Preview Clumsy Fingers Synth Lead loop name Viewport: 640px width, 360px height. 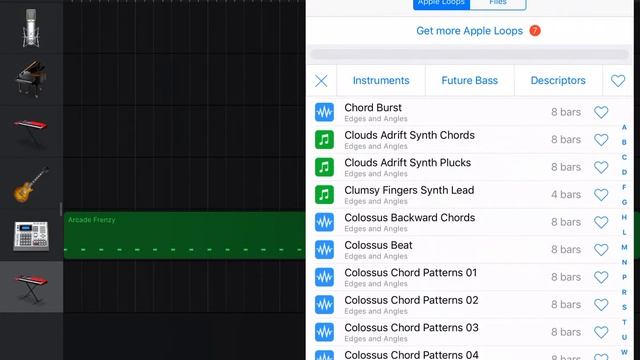pyautogui.click(x=409, y=190)
